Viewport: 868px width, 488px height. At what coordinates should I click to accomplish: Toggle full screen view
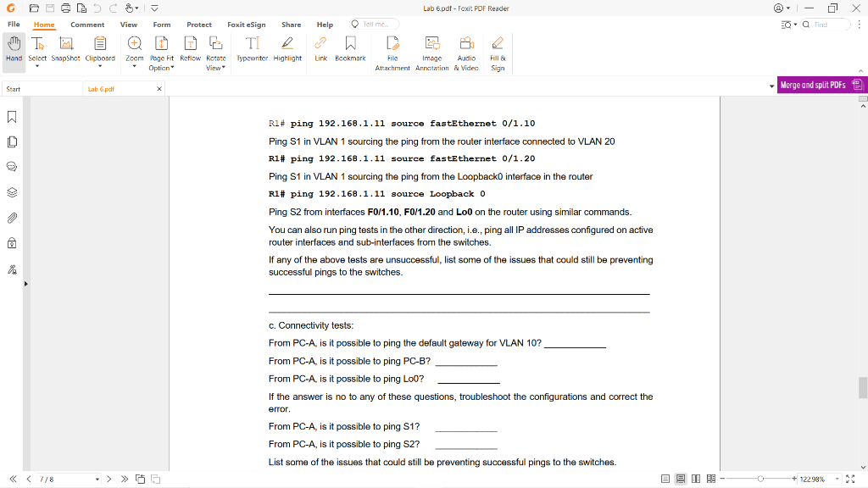pos(849,479)
